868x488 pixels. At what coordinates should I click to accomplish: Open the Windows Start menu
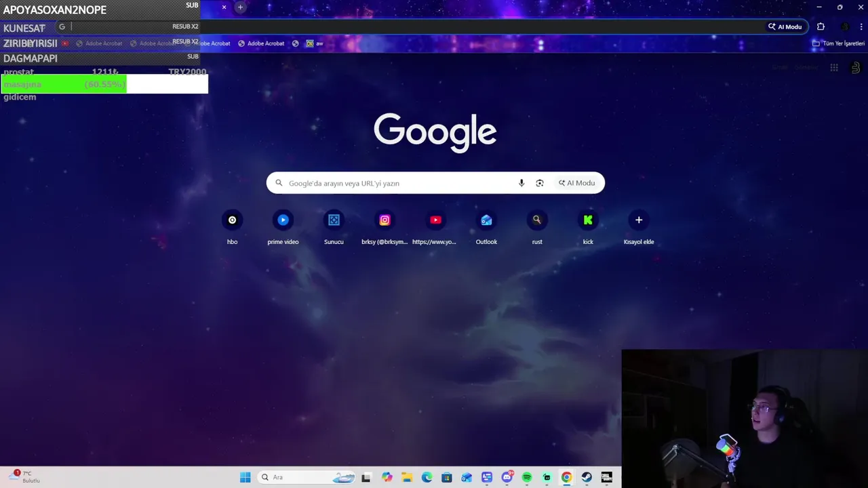[x=245, y=477]
